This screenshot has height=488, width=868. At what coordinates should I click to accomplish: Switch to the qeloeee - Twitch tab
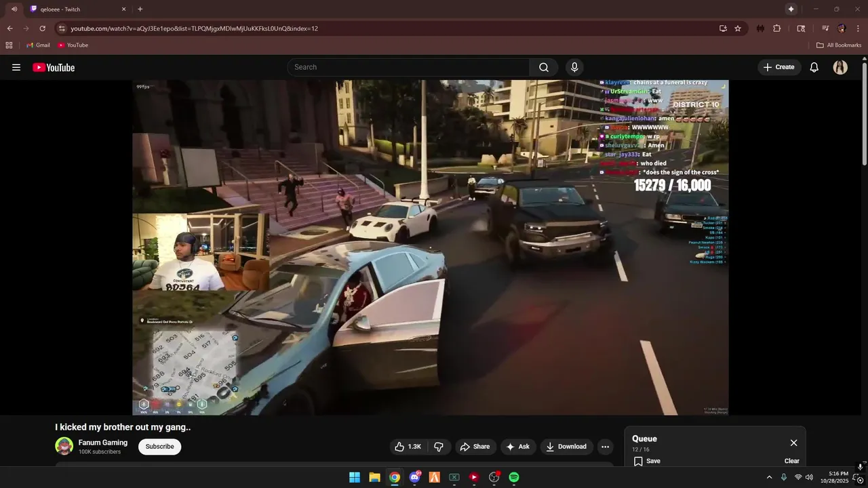[x=79, y=9]
